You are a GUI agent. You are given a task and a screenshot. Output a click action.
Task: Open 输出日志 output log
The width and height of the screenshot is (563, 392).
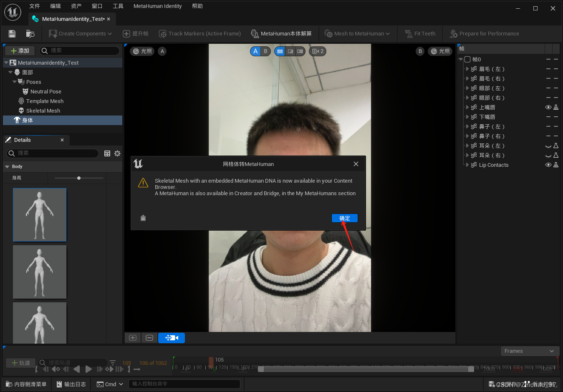[71, 384]
